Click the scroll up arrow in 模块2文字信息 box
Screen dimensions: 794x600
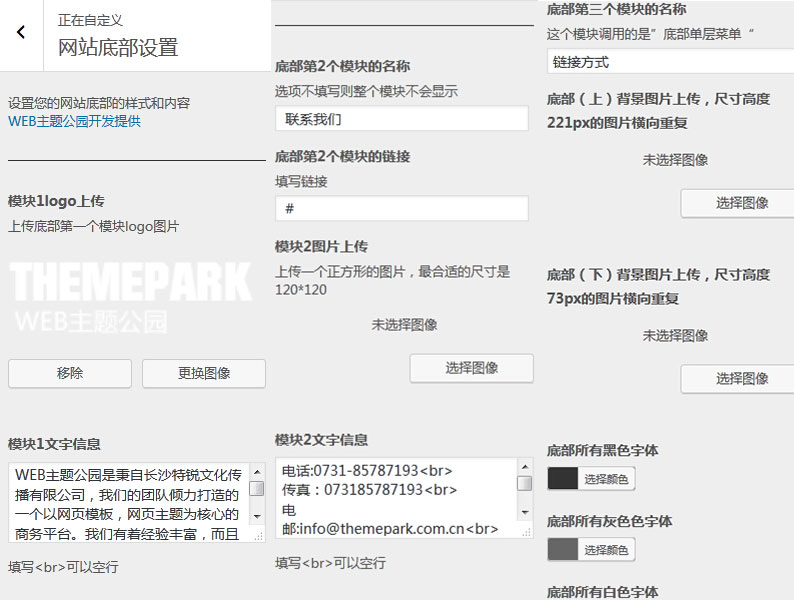click(x=524, y=466)
